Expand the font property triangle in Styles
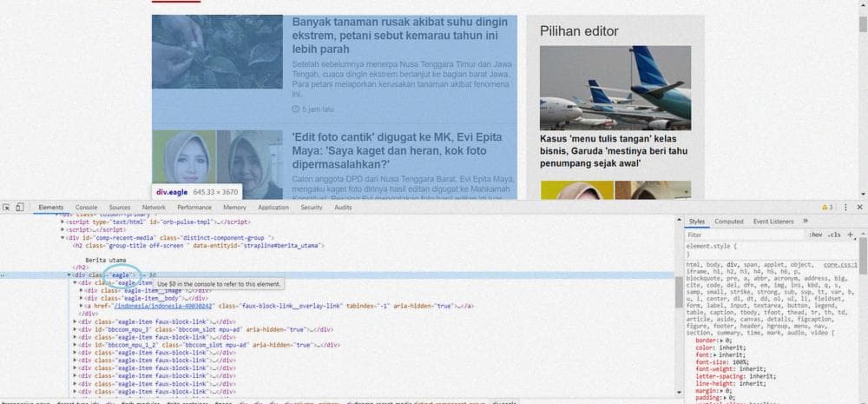 [x=714, y=354]
